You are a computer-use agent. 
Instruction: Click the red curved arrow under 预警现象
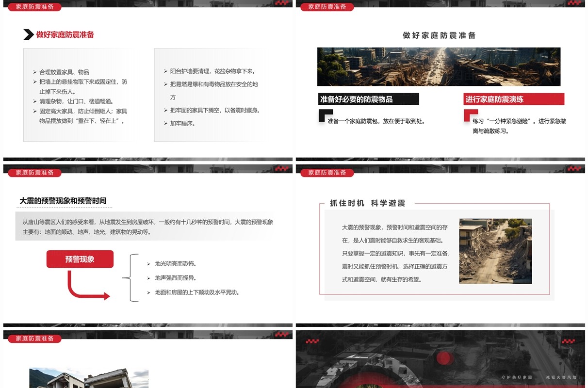[88, 285]
